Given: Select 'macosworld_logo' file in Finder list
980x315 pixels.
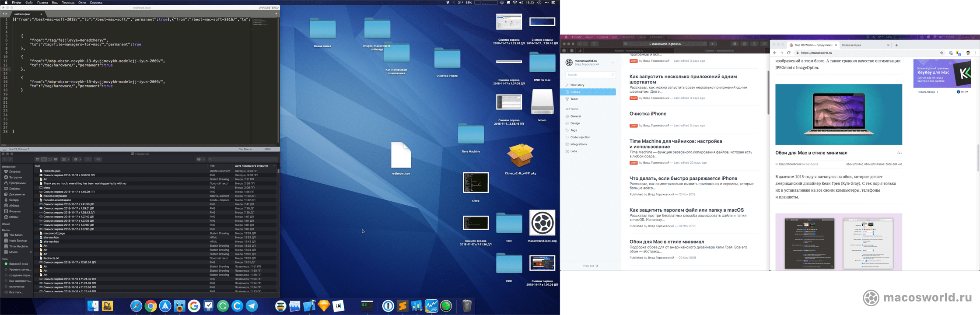Looking at the screenshot, I should pos(155,233).
